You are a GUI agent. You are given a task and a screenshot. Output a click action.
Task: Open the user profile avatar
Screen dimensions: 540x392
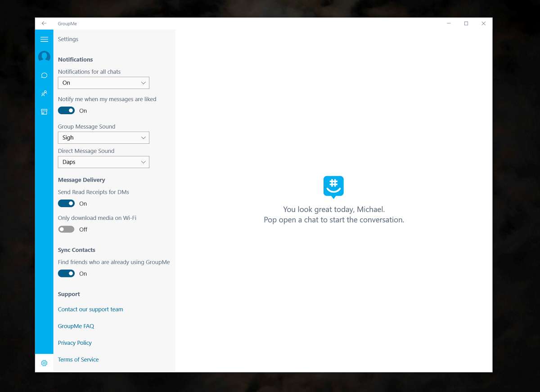click(44, 57)
